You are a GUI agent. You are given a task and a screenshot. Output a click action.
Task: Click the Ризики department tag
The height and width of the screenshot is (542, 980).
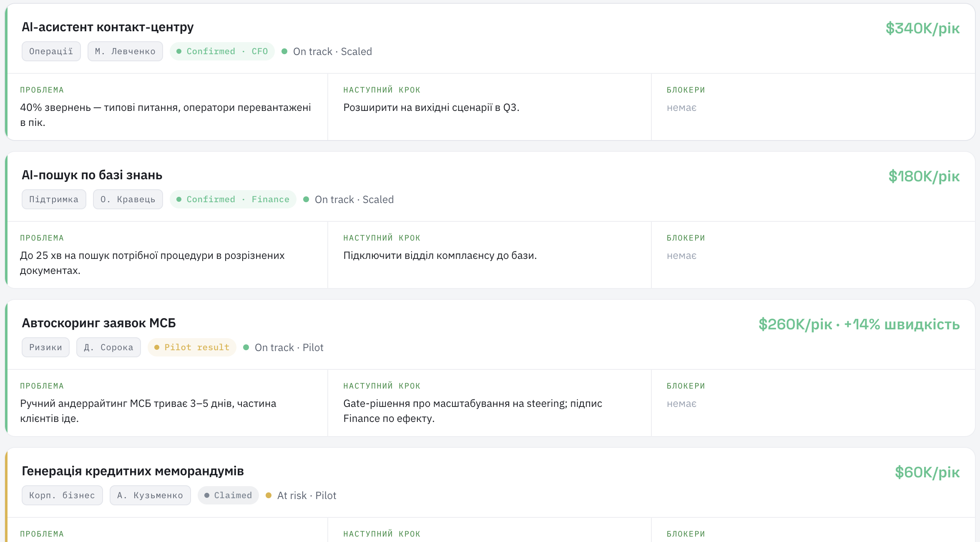pos(45,347)
